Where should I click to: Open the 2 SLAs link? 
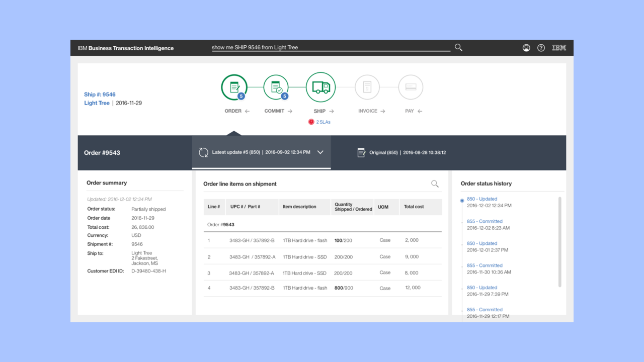tap(324, 122)
